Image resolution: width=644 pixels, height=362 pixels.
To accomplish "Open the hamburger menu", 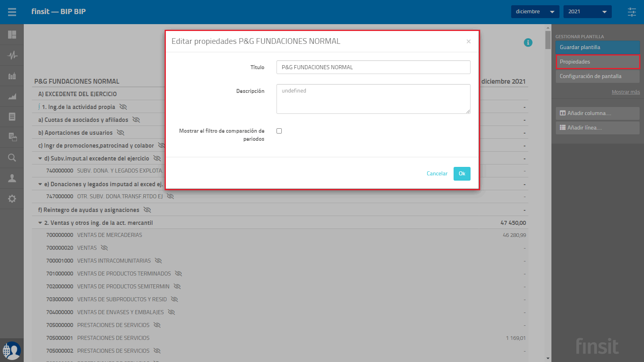I will tap(12, 12).
